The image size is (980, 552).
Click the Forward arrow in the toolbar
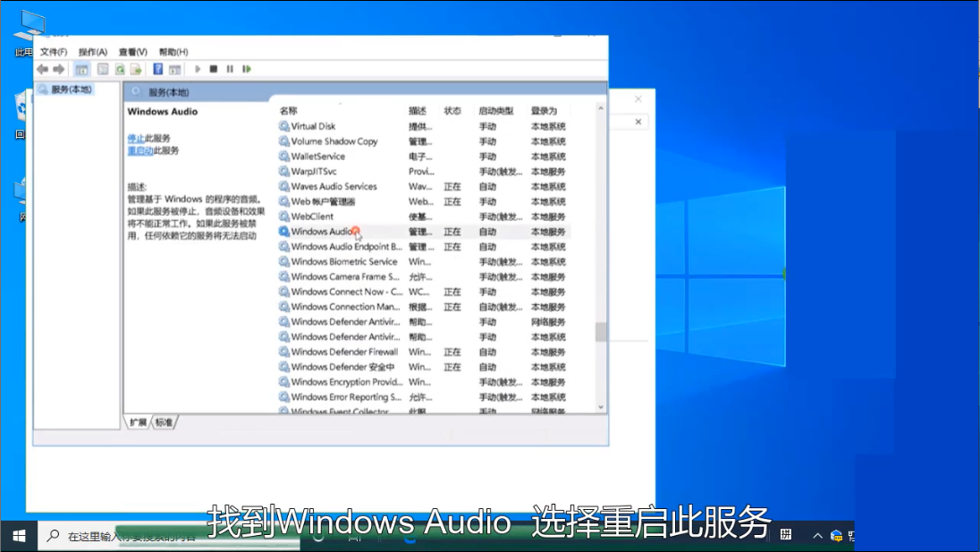click(x=59, y=69)
